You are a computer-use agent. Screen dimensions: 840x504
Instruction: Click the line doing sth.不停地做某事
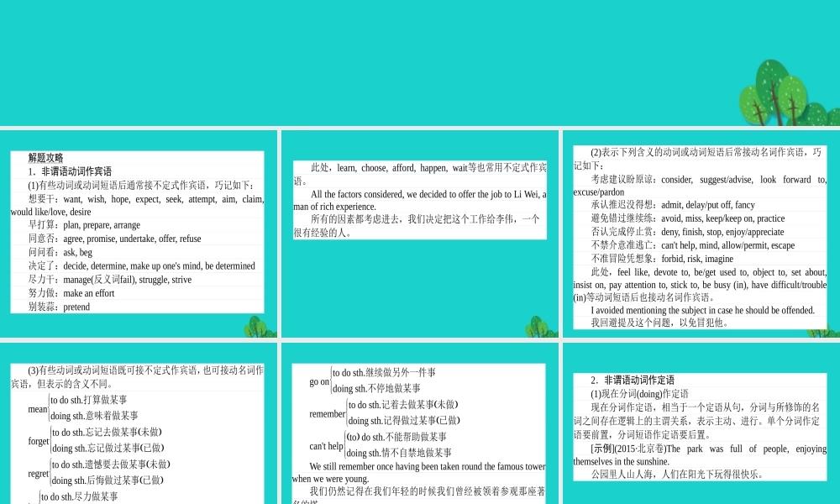click(376, 388)
